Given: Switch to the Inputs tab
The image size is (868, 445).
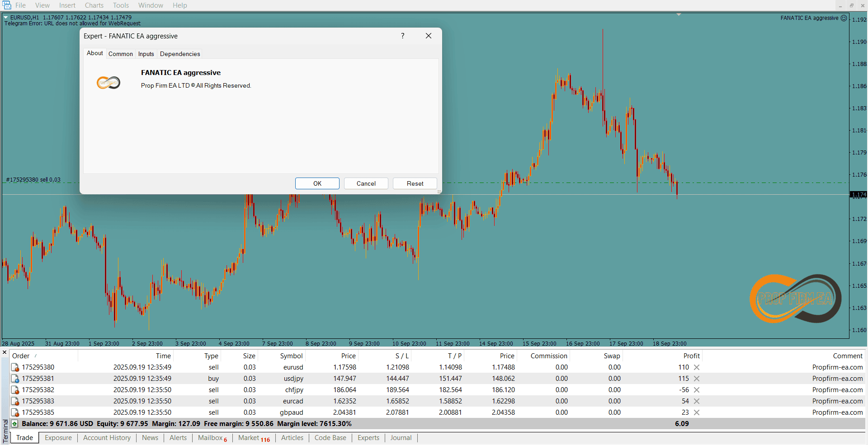Looking at the screenshot, I should [146, 54].
